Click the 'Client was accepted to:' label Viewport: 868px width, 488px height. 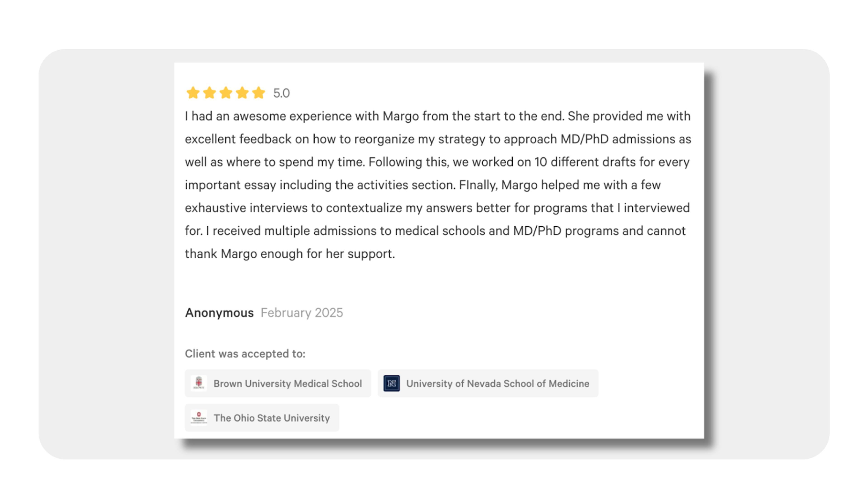[245, 354]
